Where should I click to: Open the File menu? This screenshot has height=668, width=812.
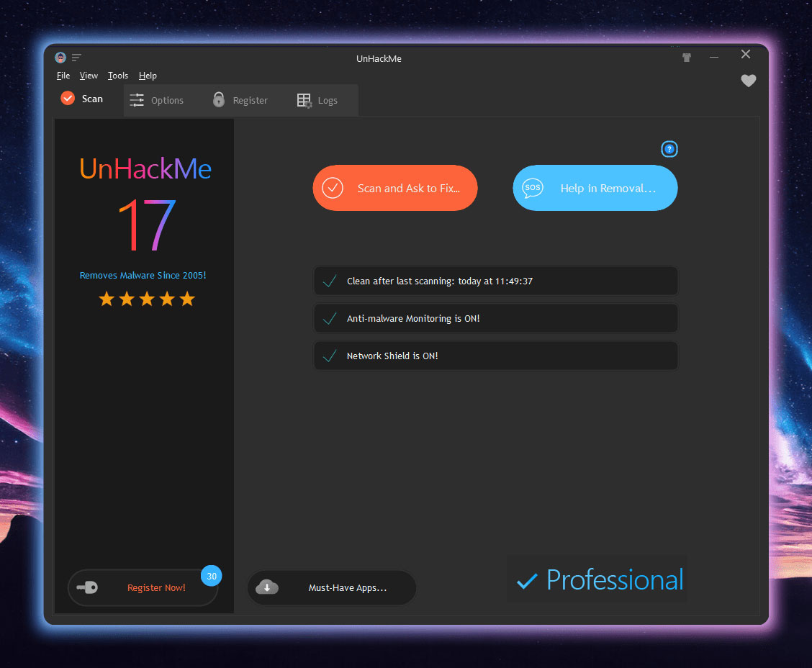tap(63, 76)
